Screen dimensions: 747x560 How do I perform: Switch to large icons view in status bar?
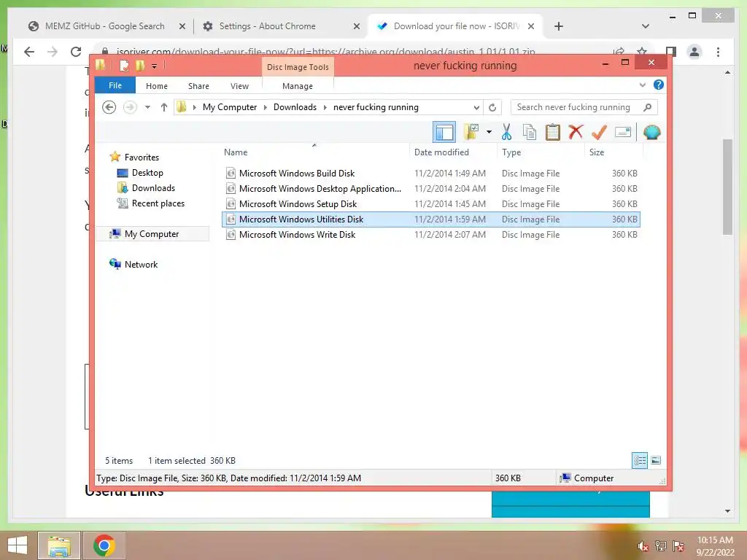click(656, 460)
